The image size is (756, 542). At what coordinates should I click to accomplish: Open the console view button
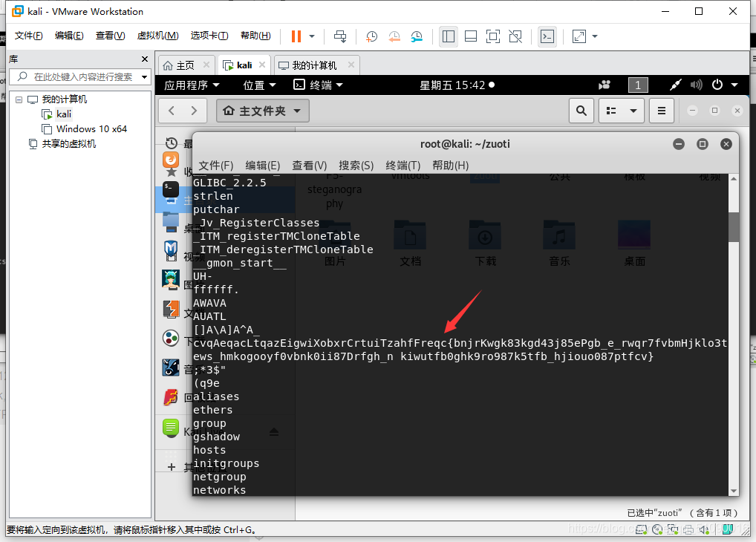547,36
